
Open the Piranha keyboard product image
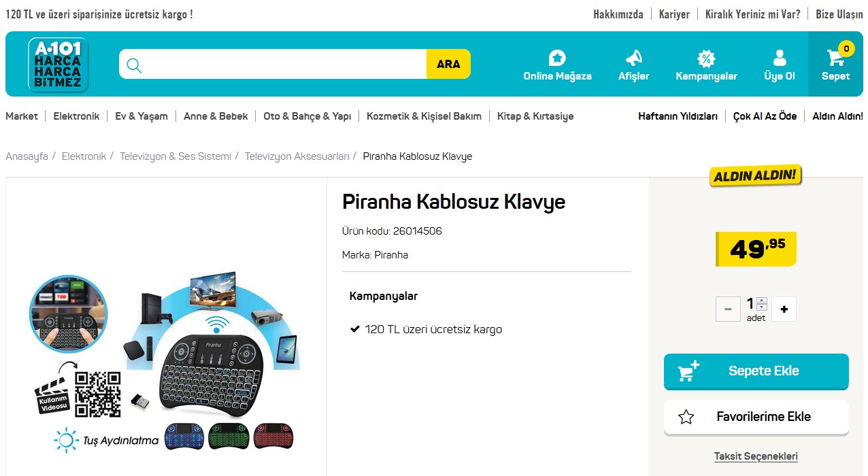166,360
